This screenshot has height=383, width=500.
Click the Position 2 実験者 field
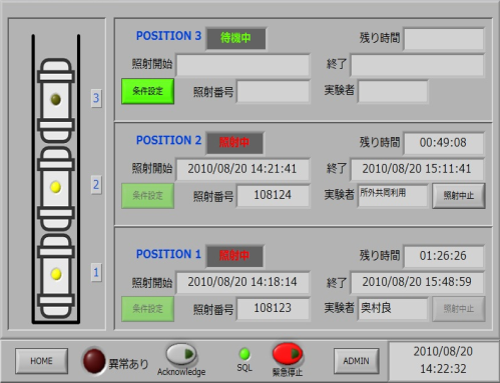point(392,196)
